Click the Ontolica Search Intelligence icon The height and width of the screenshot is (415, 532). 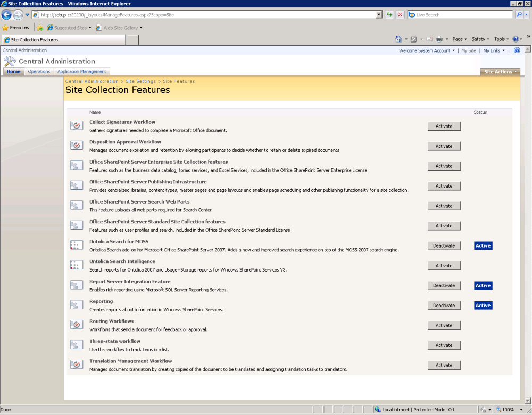coord(77,265)
